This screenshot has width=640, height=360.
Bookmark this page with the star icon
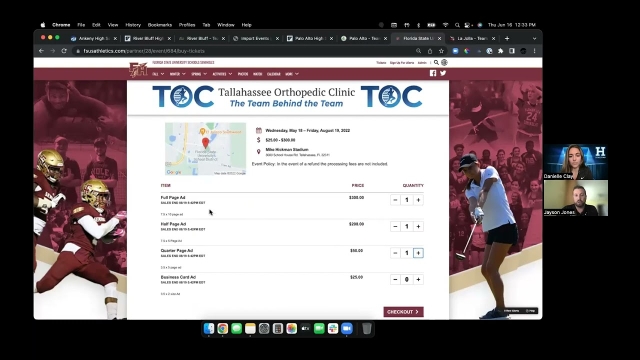click(441, 51)
